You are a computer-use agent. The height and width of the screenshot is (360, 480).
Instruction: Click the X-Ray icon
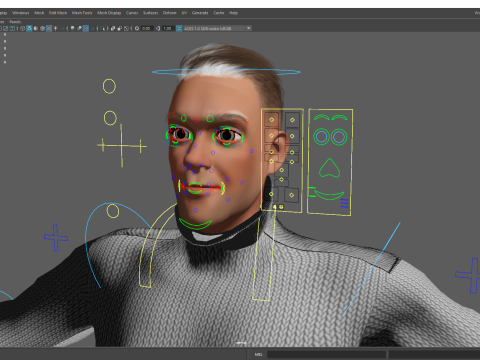[113, 28]
